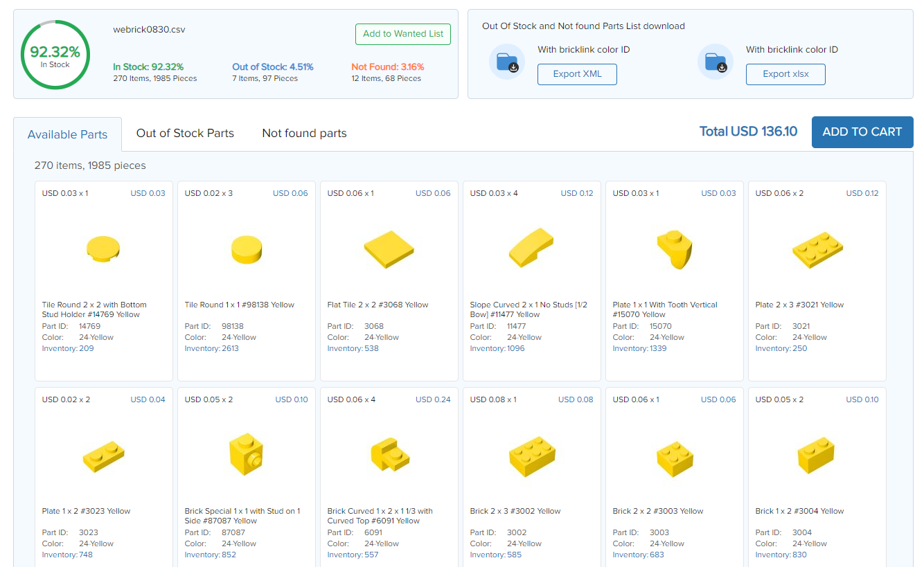Click the Brick Curved 1 x 2 x 1 1/3 title
The height and width of the screenshot is (567, 924).
380,516
